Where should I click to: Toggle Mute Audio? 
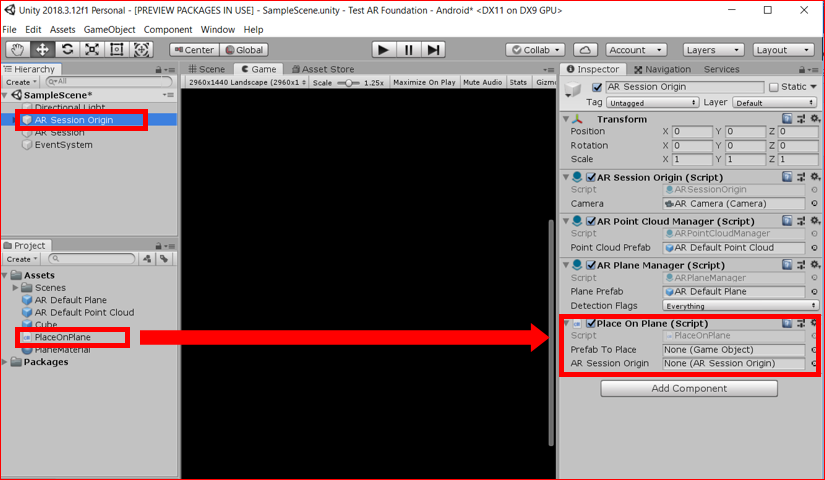click(482, 82)
